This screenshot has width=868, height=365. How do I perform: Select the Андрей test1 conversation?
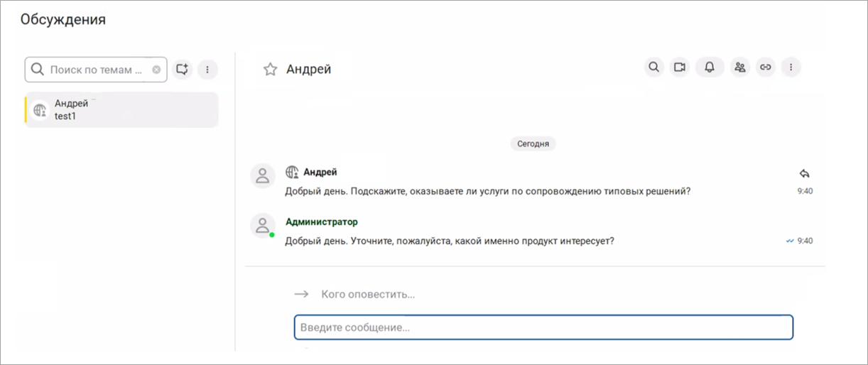121,110
